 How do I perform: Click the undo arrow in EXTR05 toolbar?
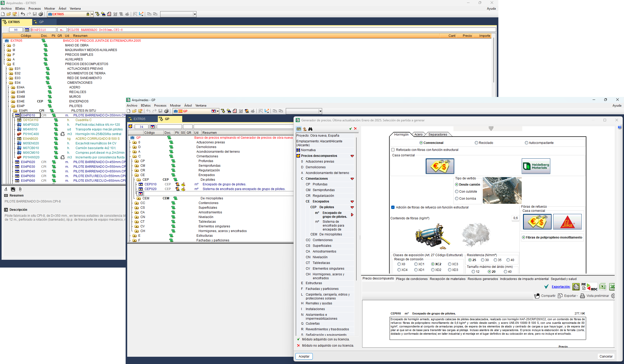click(x=23, y=14)
